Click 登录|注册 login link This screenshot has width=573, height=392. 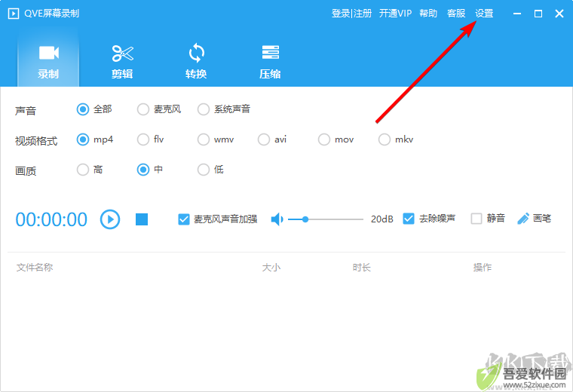(x=351, y=14)
